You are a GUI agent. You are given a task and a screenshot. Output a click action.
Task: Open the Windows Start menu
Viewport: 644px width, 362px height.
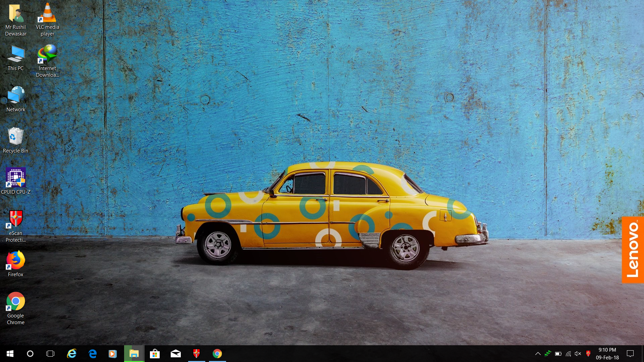click(x=10, y=354)
